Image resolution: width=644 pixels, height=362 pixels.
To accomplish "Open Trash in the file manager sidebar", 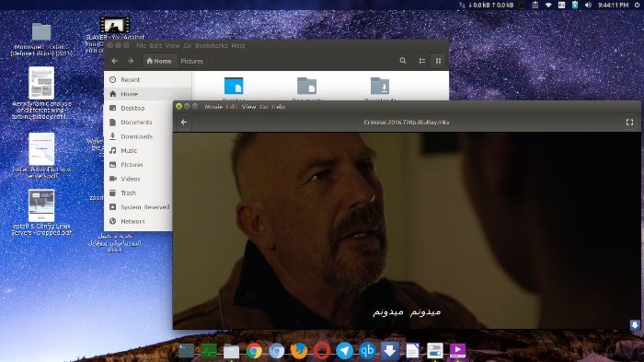I will (x=139, y=193).
